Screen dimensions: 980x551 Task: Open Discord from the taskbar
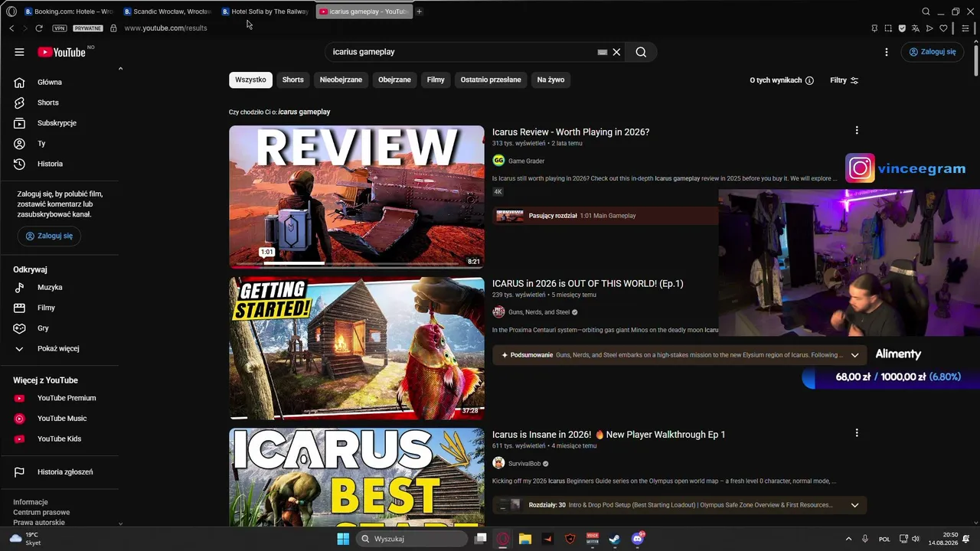coord(637,539)
